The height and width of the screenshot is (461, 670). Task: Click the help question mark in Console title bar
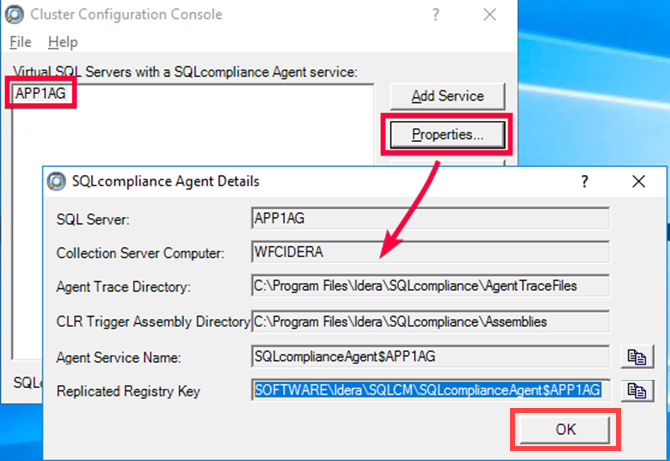tap(435, 15)
